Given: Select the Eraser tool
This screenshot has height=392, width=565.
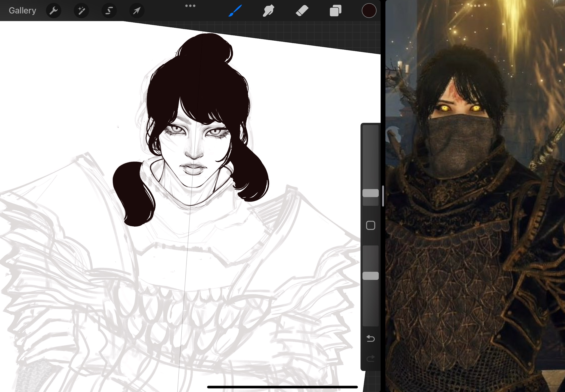Looking at the screenshot, I should [x=302, y=11].
